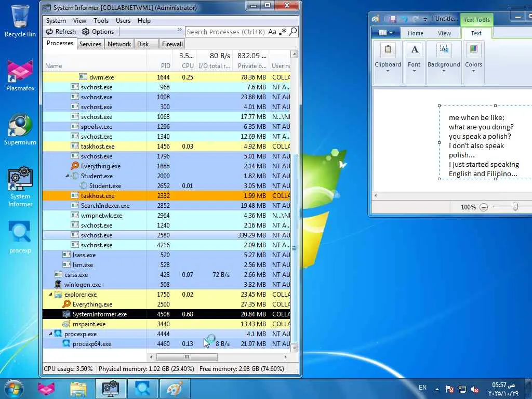
Task: Open the System menu
Action: [56, 21]
